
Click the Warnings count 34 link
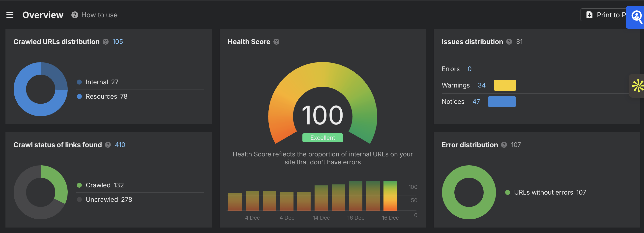[482, 85]
